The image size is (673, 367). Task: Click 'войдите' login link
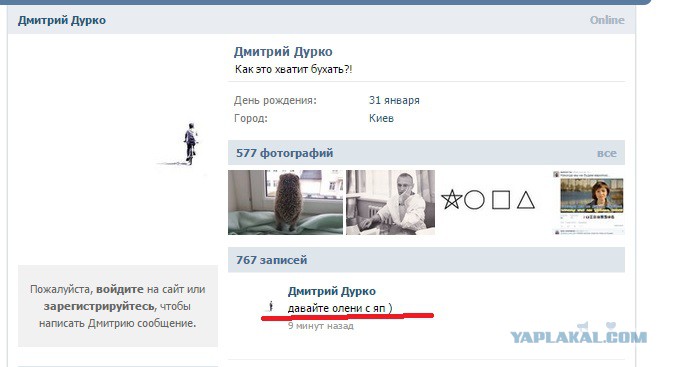click(120, 289)
